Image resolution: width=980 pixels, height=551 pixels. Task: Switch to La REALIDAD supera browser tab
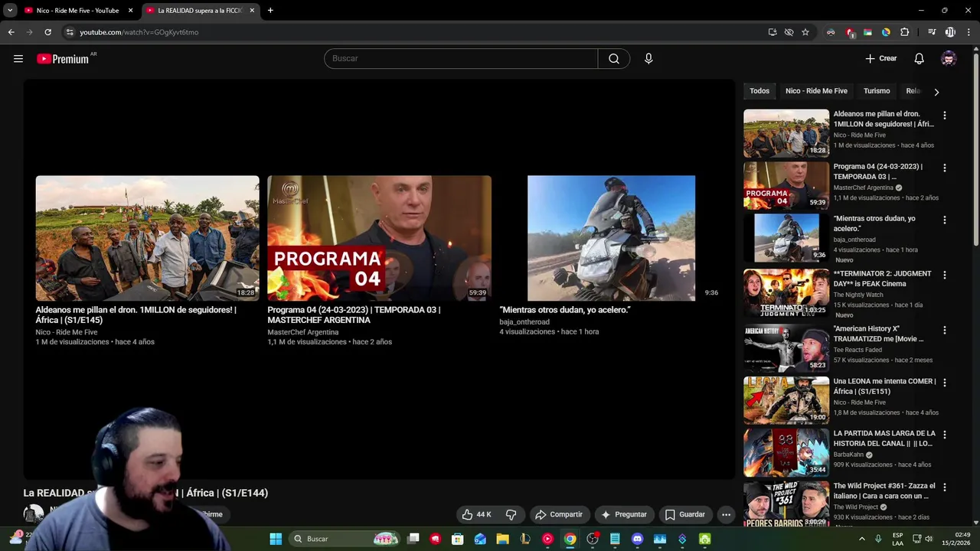pos(200,11)
